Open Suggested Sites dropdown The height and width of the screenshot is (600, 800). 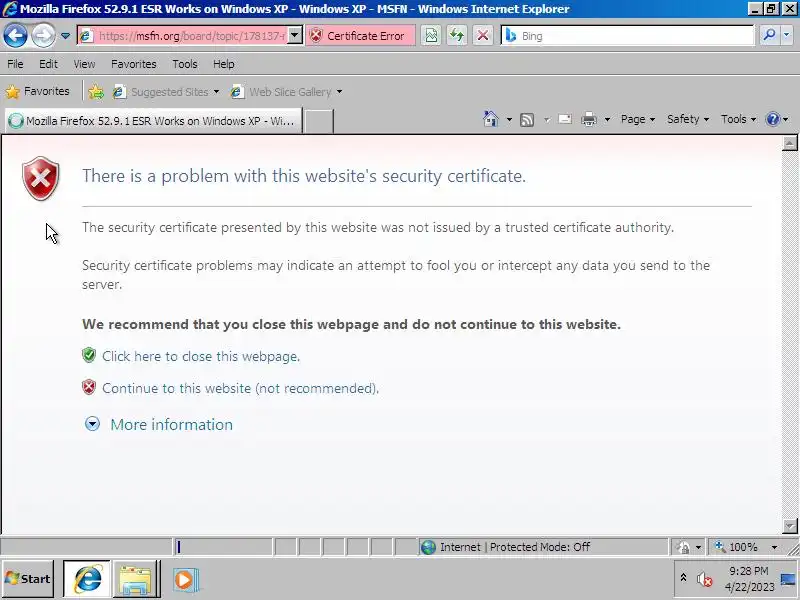coord(166,92)
